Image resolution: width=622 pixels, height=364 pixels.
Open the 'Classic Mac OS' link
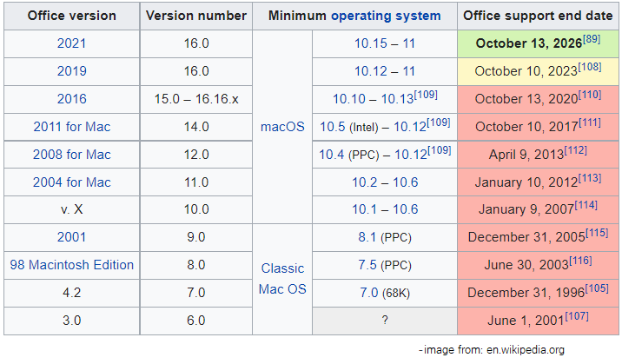(282, 279)
